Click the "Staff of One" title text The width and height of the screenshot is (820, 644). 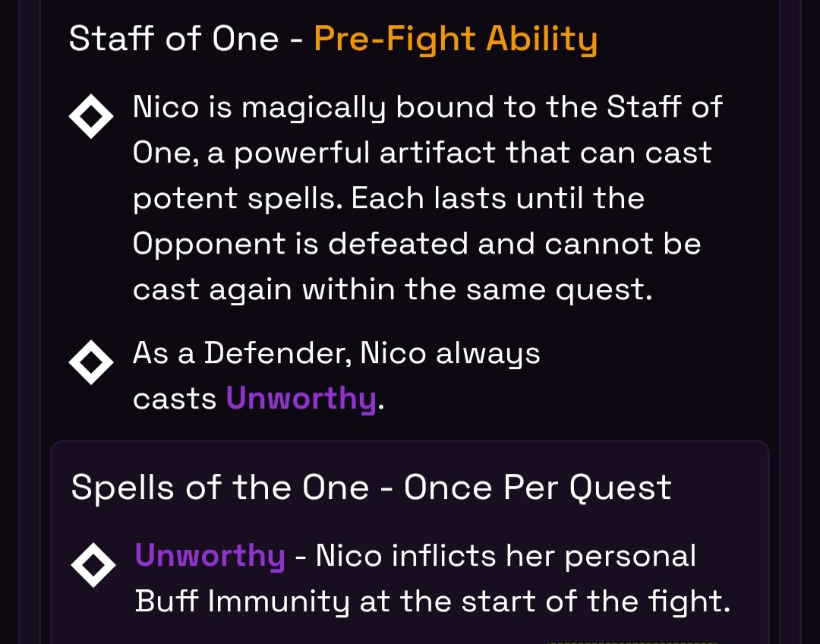174,39
